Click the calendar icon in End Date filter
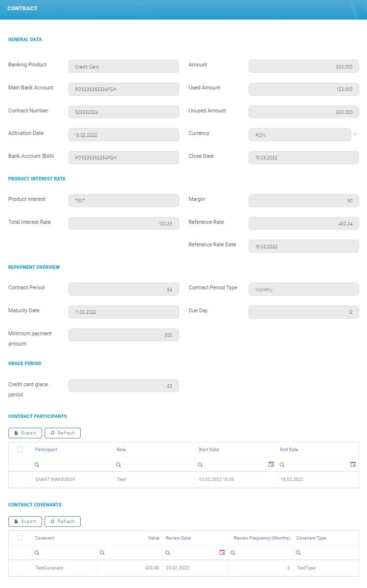Image resolution: width=367 pixels, height=588 pixels. [353, 464]
